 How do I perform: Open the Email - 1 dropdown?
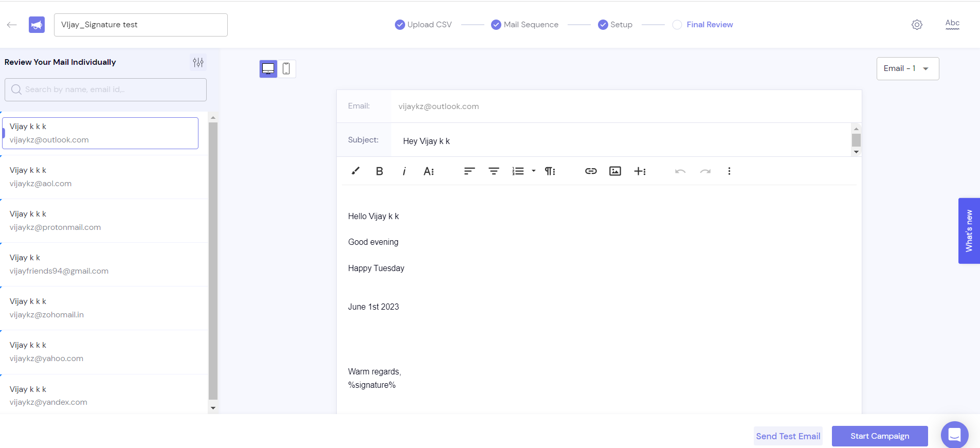coord(908,68)
